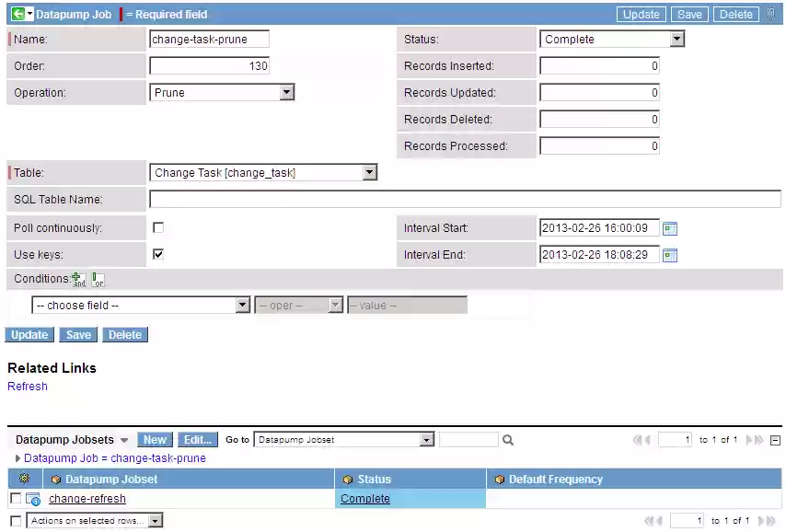Image resolution: width=786 pixels, height=532 pixels.
Task: Uncheck the Use keys checkbox
Action: [157, 254]
